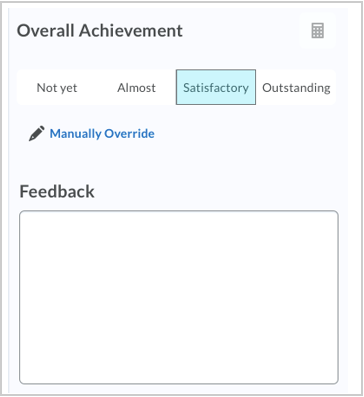Image resolution: width=364 pixels, height=397 pixels.
Task: Choose the Outstanding achievement level
Action: tap(296, 88)
